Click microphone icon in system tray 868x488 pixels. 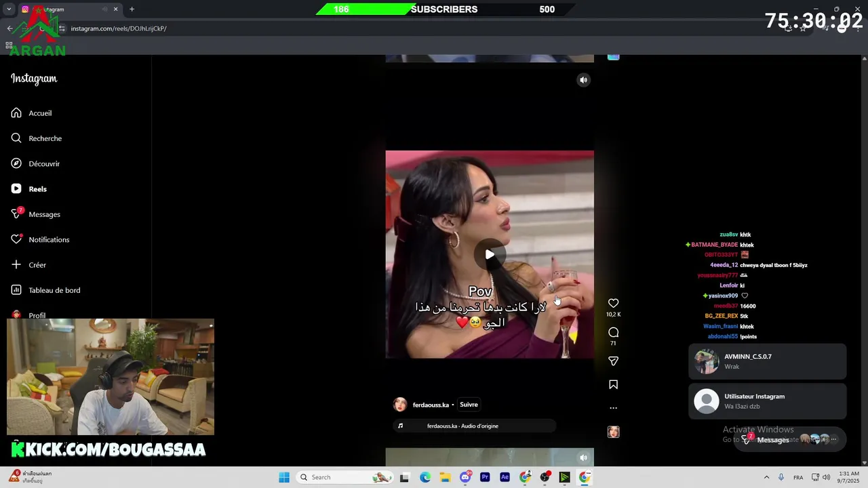pos(781,477)
